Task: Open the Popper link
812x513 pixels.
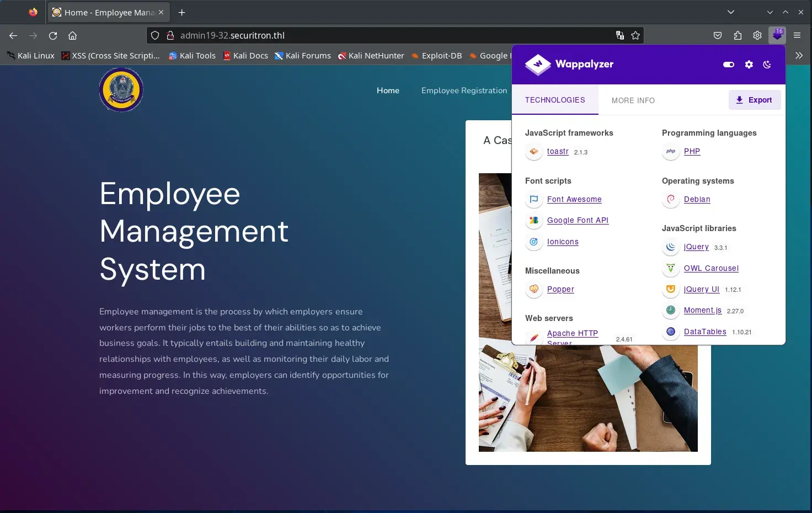Action: (x=560, y=289)
